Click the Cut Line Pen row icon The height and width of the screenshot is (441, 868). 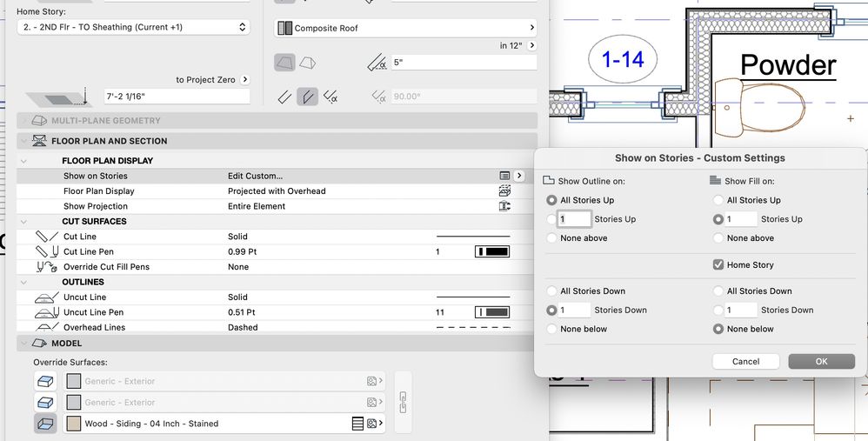click(46, 251)
